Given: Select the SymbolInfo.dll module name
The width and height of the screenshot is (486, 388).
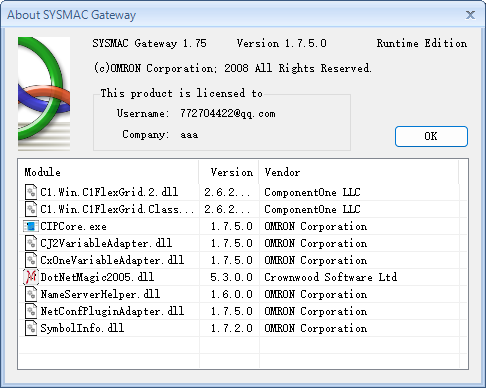Looking at the screenshot, I should pyautogui.click(x=82, y=328).
